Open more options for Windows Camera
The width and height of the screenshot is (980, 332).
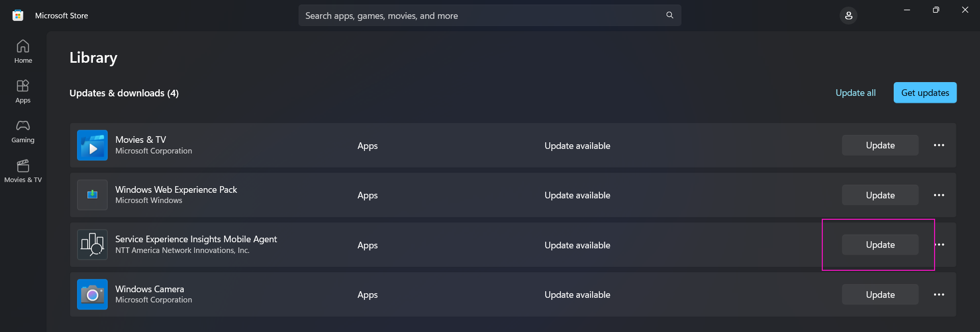pos(939,295)
